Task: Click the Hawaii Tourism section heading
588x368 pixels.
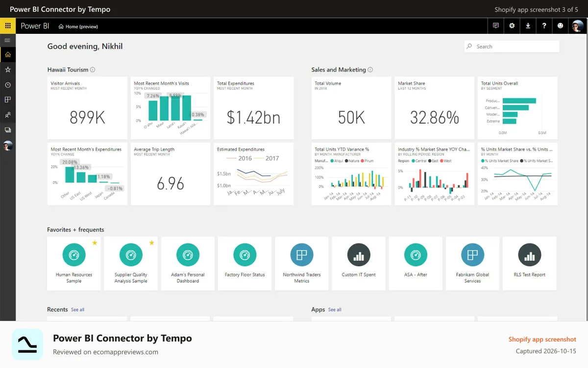Action: point(68,70)
